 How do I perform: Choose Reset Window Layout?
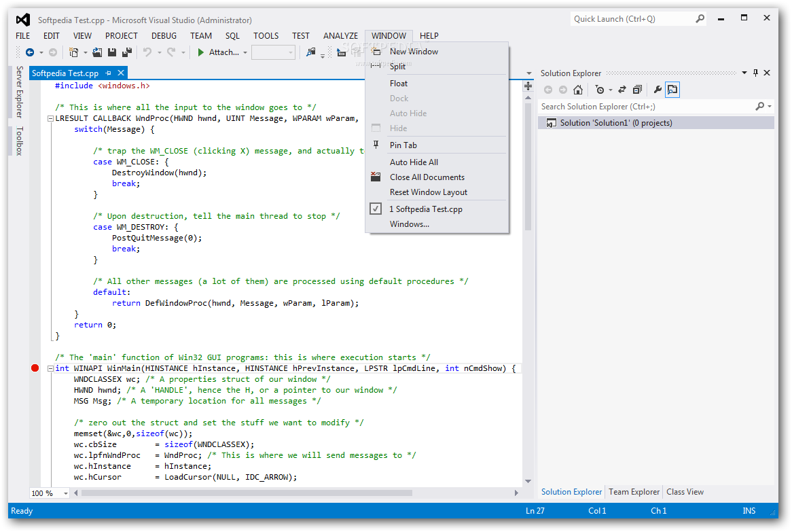tap(436, 192)
